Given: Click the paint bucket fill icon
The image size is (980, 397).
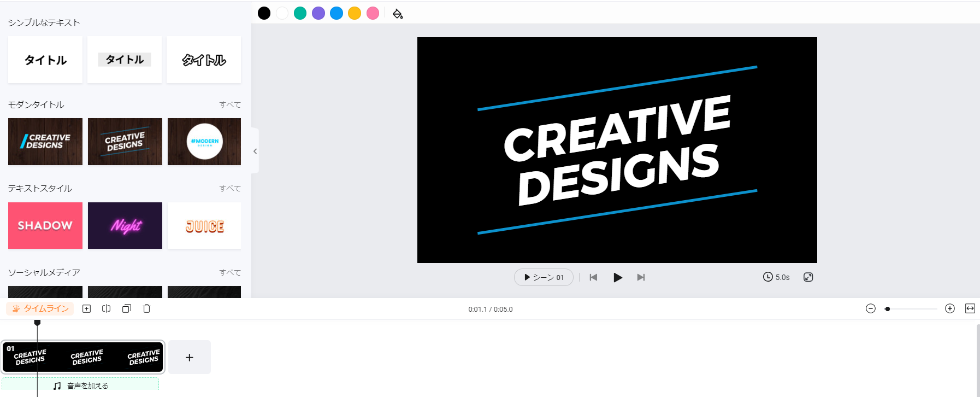Looking at the screenshot, I should (x=398, y=14).
